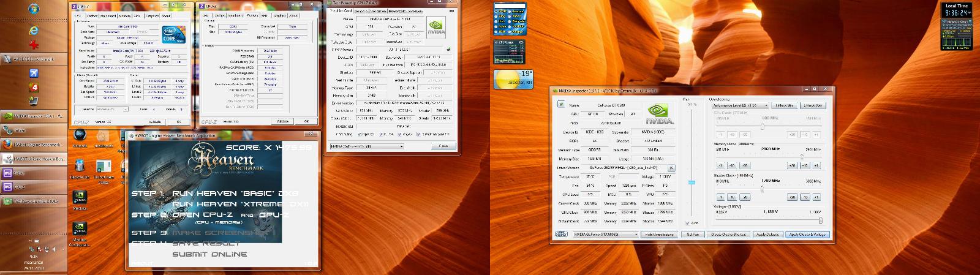The width and height of the screenshot is (980, 275).
Task: Toggle the PhysX checkbox in GPU-Z
Action: [400, 134]
